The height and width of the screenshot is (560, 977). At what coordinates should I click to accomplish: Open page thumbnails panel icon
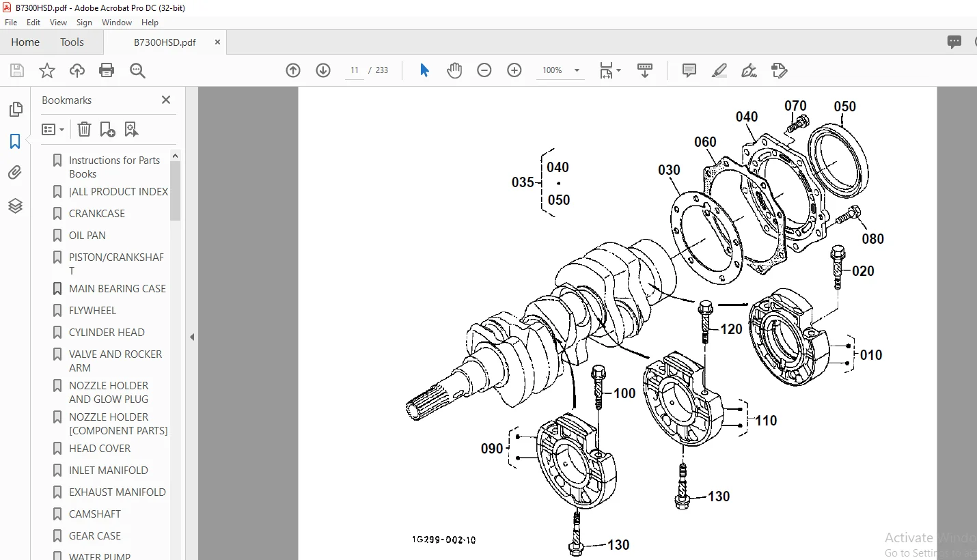15,109
